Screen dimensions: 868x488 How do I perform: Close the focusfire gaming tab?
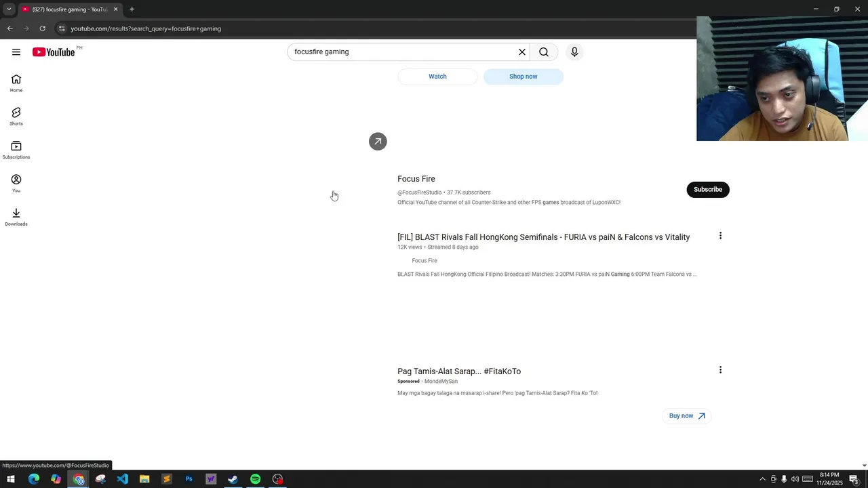[115, 9]
